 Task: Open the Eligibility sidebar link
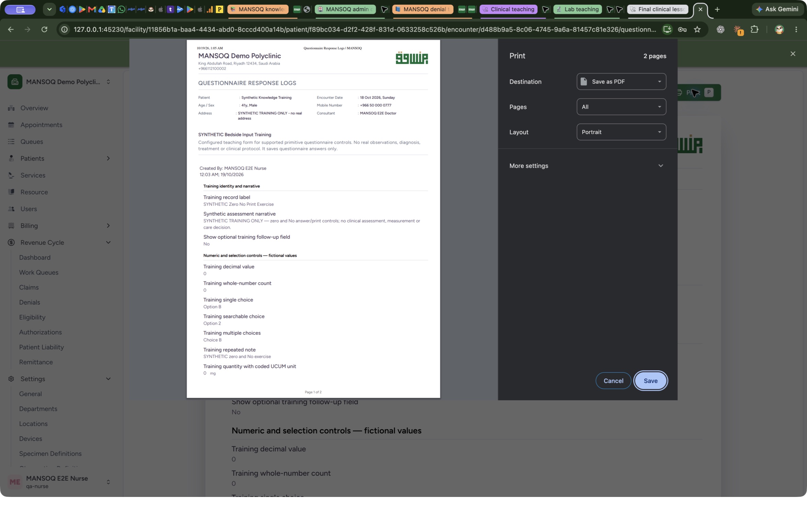(32, 317)
